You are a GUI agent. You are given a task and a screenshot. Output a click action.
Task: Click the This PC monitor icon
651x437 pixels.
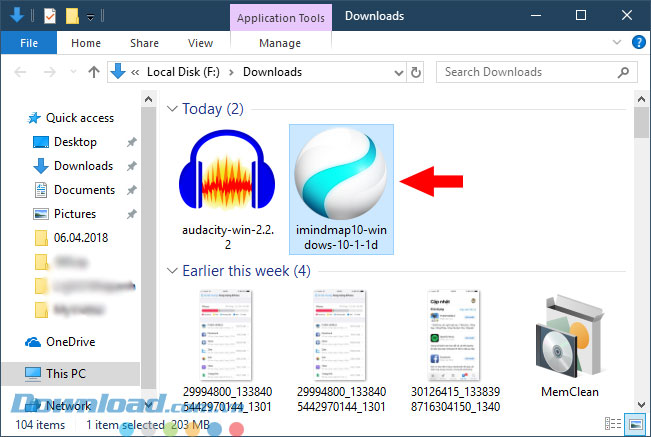33,374
